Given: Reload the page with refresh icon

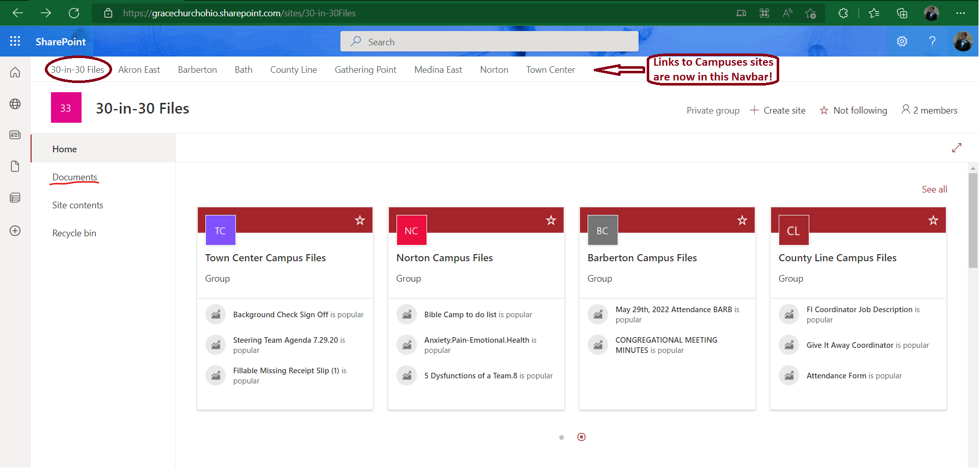Looking at the screenshot, I should (x=74, y=13).
